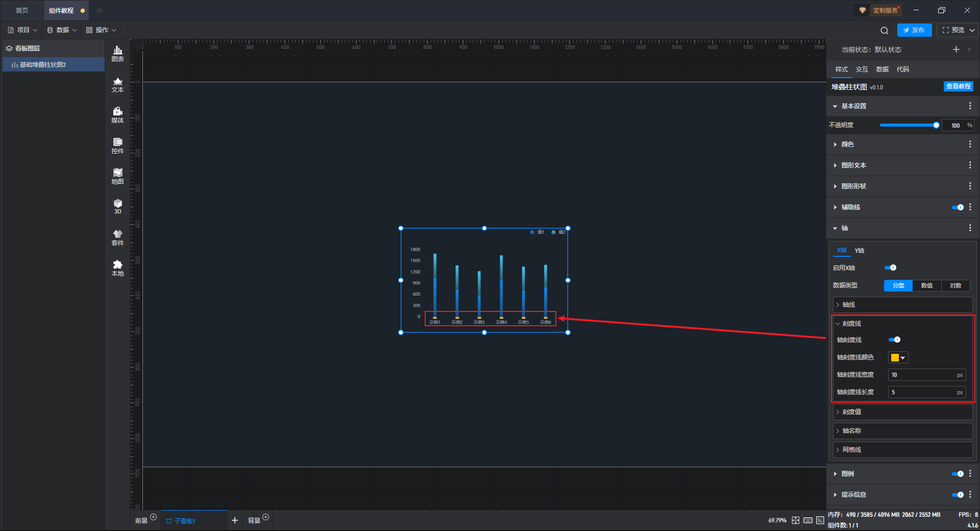
Task: Click the search magnifier icon
Action: tap(885, 31)
